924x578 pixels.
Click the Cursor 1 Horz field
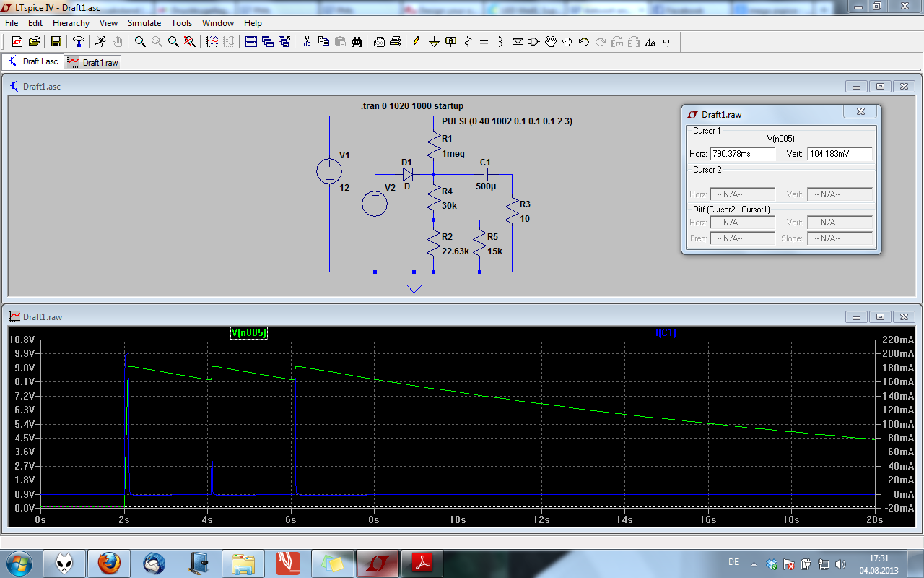(742, 154)
